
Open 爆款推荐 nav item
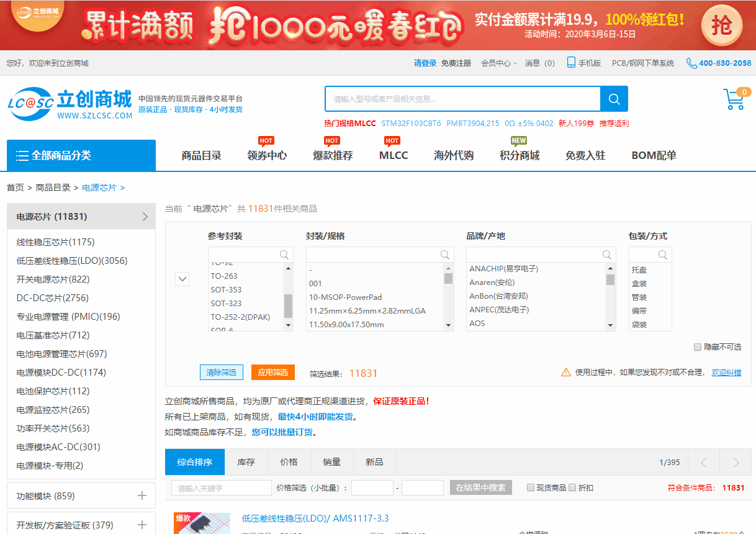pos(333,155)
